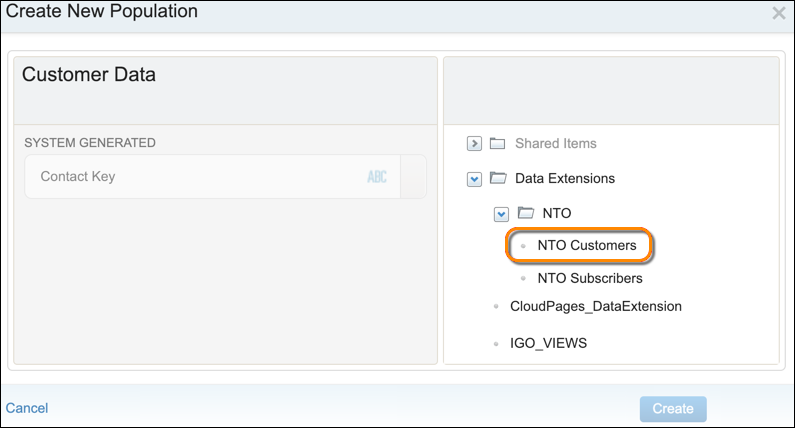Click the NTO folder icon

pos(525,212)
